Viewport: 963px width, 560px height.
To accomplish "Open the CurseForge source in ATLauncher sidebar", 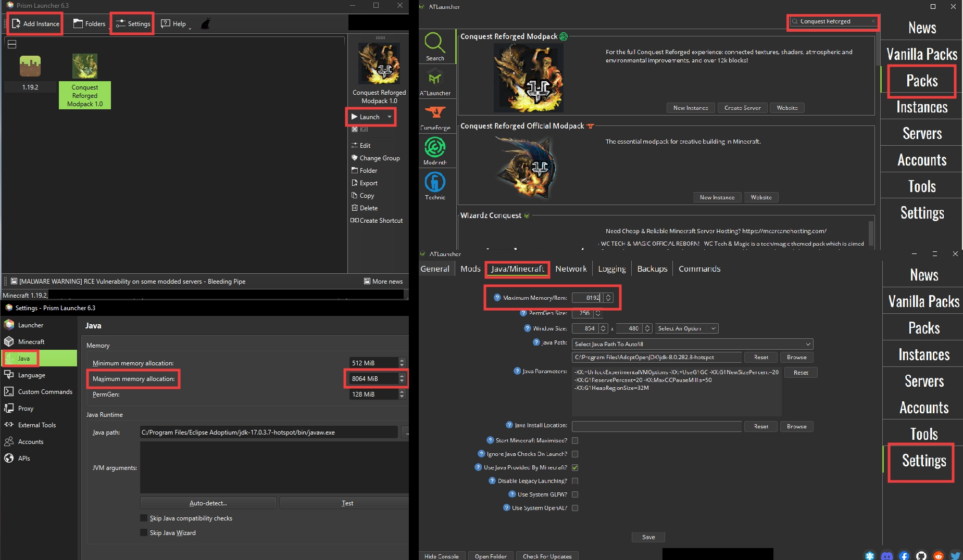I will click(435, 116).
